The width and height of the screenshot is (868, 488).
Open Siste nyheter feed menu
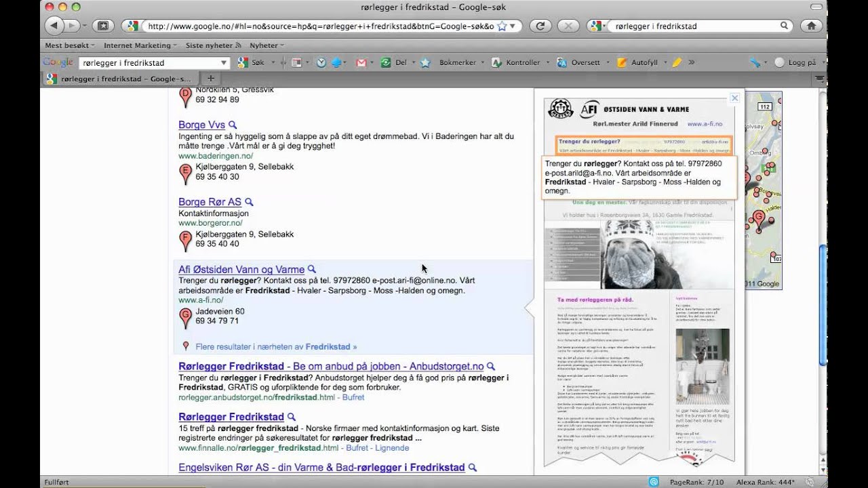pyautogui.click(x=214, y=45)
